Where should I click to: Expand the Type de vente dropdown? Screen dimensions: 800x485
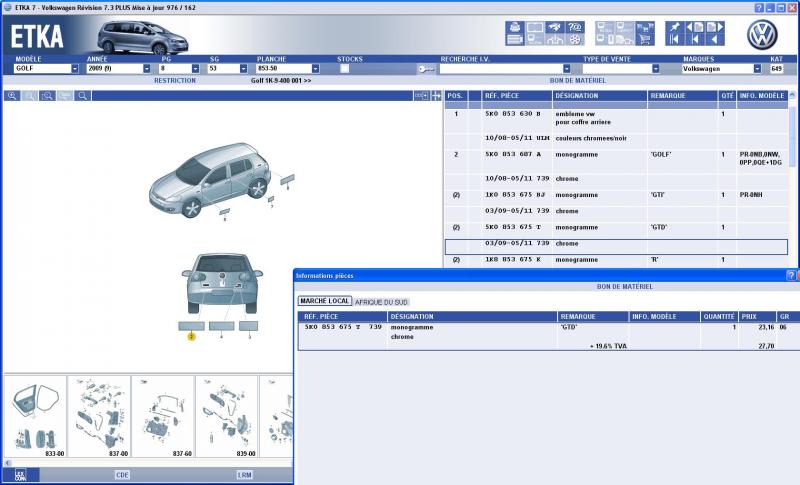656,69
